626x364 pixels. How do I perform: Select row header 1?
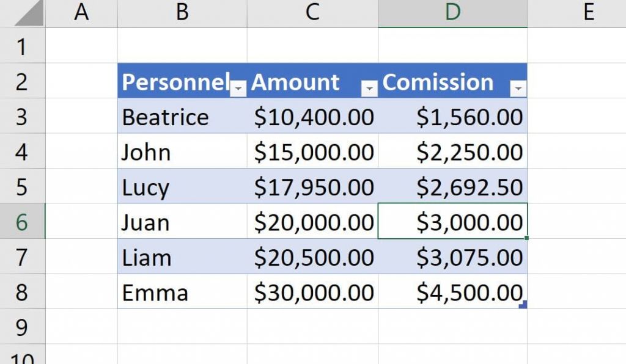pyautogui.click(x=23, y=46)
